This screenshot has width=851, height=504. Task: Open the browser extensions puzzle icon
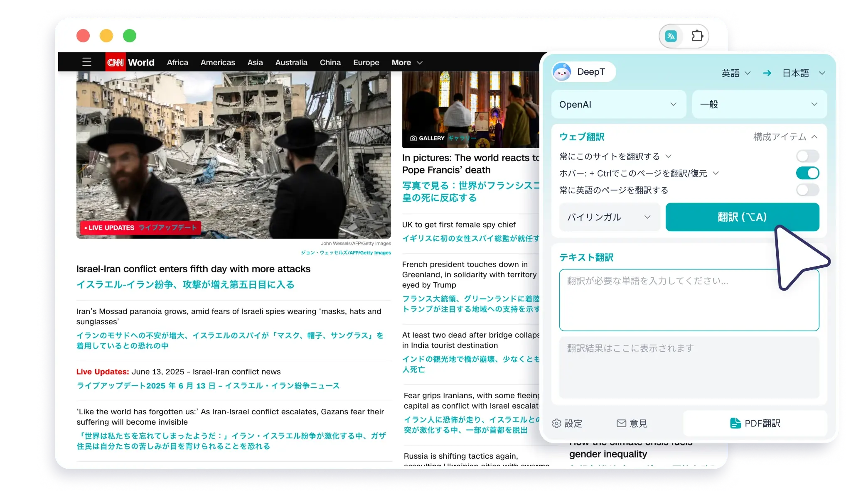pos(697,36)
